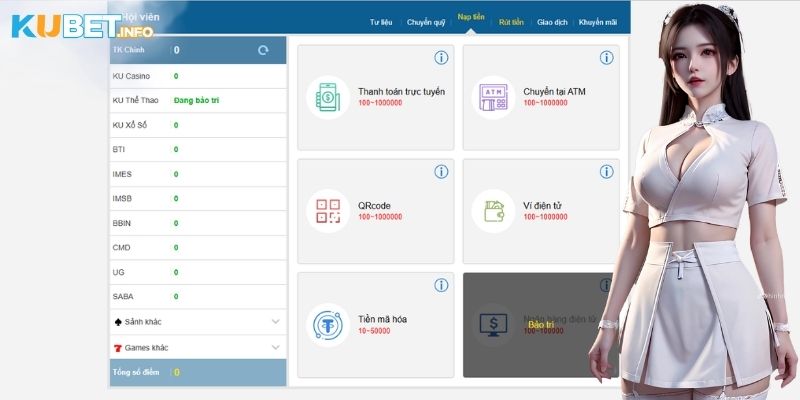Viewport: 800px width, 400px height.
Task: Expand the Games khác section
Action: (275, 347)
